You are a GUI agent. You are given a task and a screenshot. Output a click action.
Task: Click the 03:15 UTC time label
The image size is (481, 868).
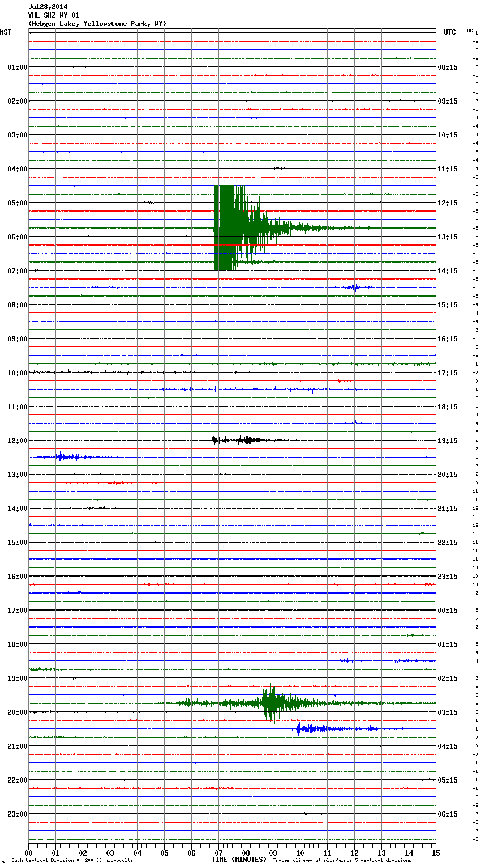[x=448, y=712]
